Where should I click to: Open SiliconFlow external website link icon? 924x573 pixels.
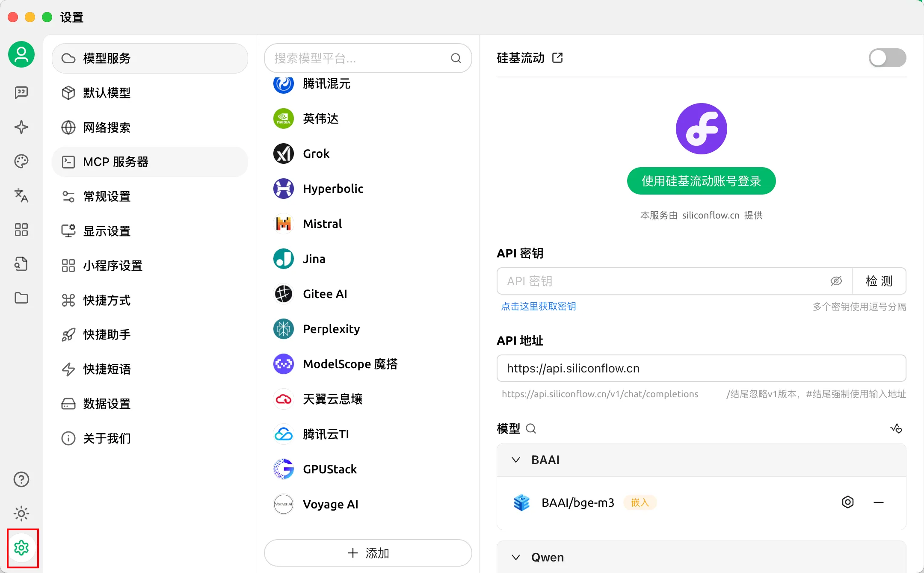[557, 58]
